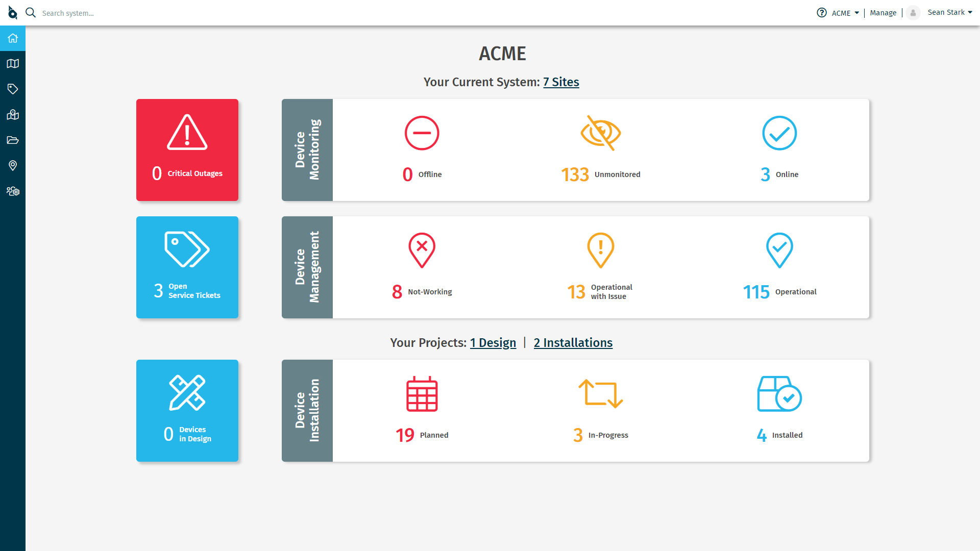Select the Tags icon in the sidebar
Screen dimensions: 980x551
(12, 89)
